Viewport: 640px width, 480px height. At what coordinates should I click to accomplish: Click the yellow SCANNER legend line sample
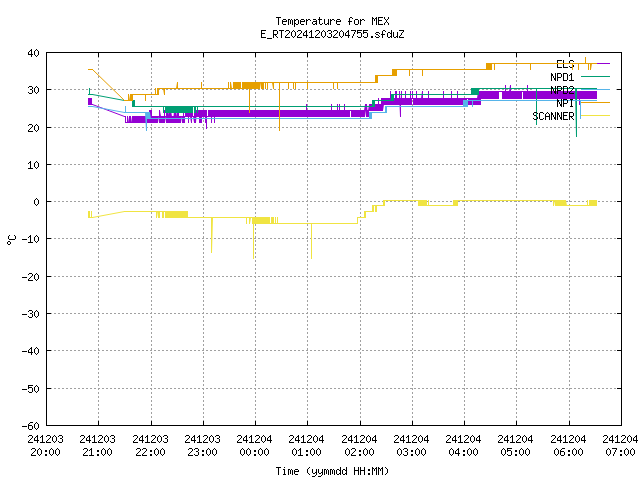pos(595,116)
